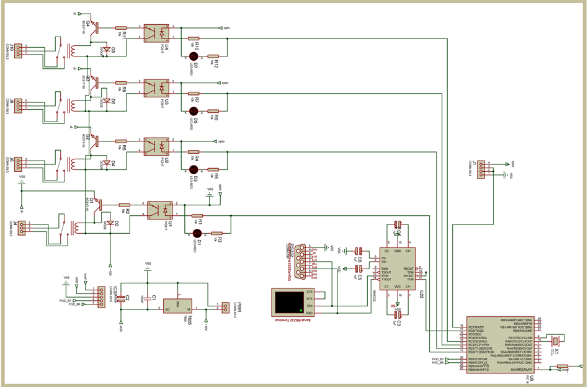Click the Serial RS232 Terminal screen
Viewport: 588px width, 387px height.
coord(287,302)
